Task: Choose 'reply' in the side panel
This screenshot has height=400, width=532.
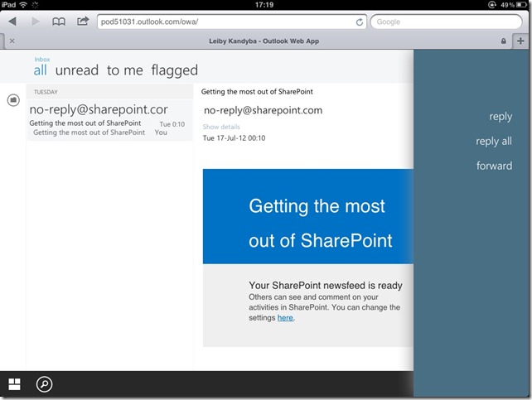Action: click(501, 117)
